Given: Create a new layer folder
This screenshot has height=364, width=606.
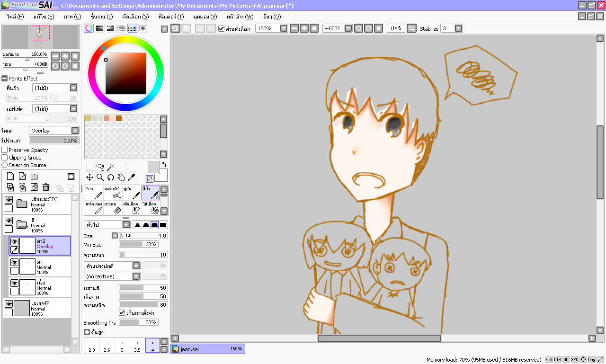Looking at the screenshot, I should coord(34,177).
